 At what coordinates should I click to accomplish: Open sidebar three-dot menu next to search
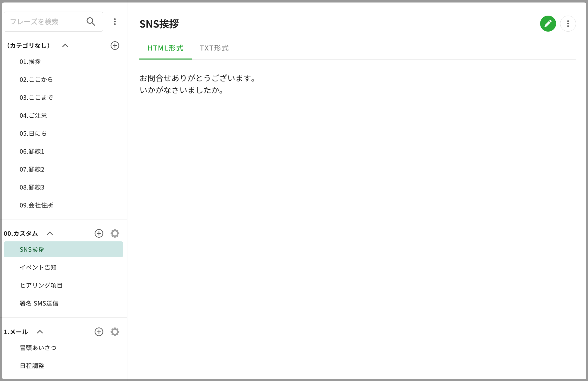(x=115, y=22)
